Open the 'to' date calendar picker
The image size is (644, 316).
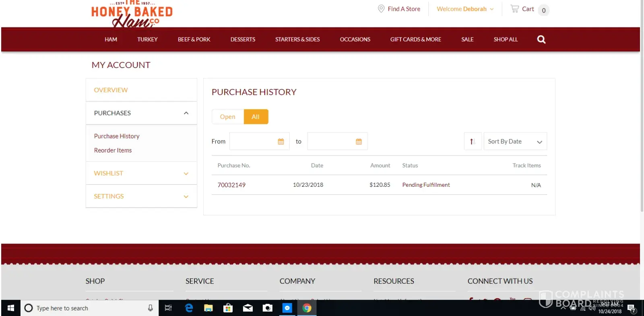click(359, 141)
